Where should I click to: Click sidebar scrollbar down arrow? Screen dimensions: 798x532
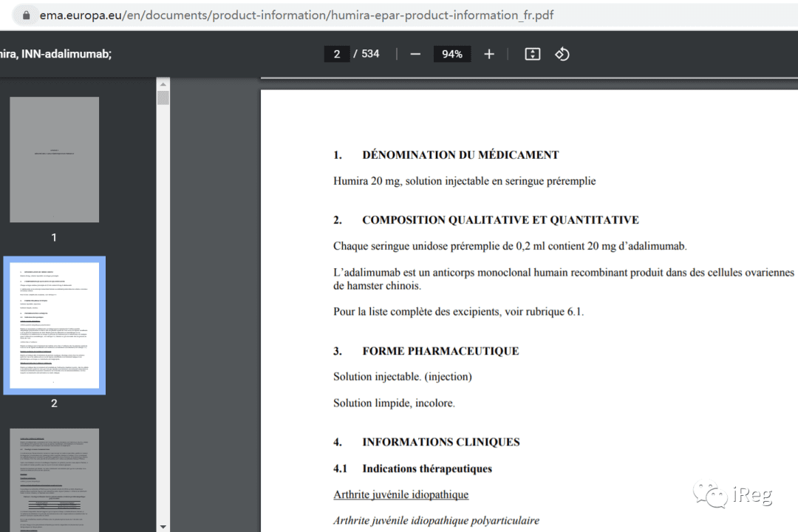[163, 527]
